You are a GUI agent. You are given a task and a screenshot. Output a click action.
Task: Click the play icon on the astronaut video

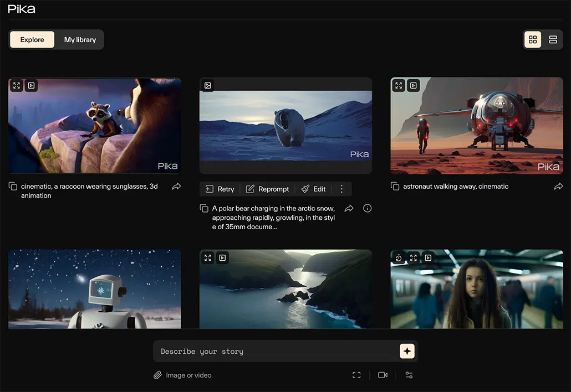(414, 85)
